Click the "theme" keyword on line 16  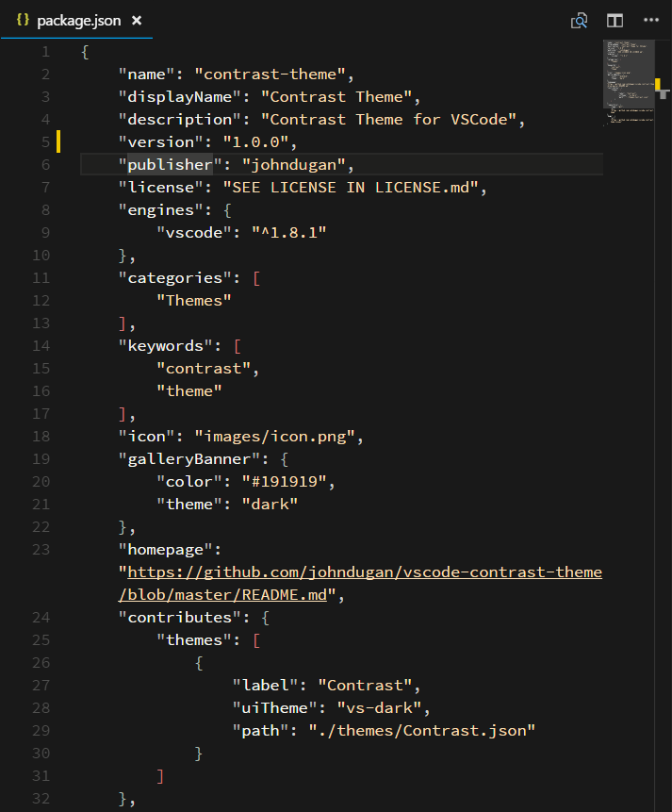point(189,391)
